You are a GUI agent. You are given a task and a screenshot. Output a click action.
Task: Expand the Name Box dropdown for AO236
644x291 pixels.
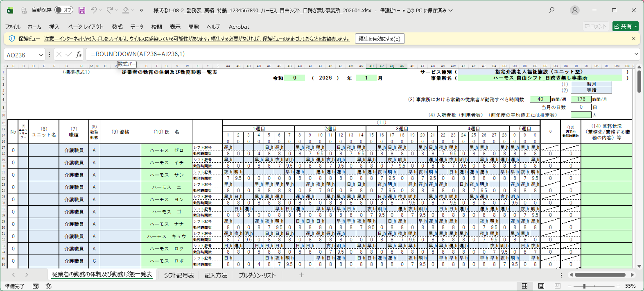click(x=41, y=55)
